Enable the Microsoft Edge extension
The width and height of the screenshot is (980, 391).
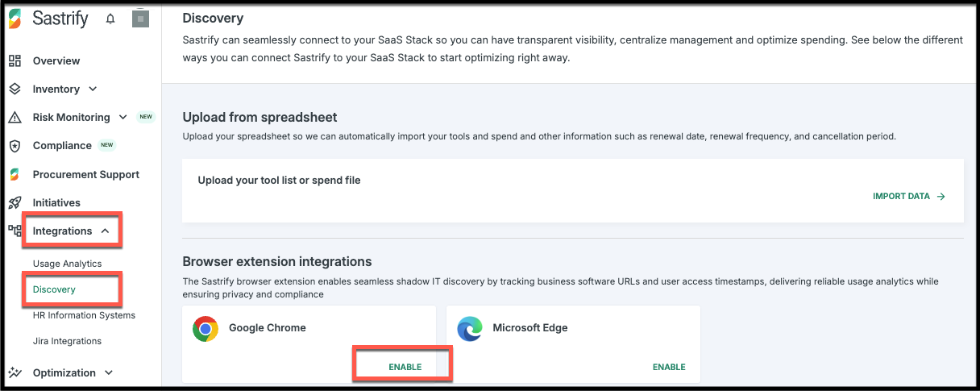click(669, 367)
